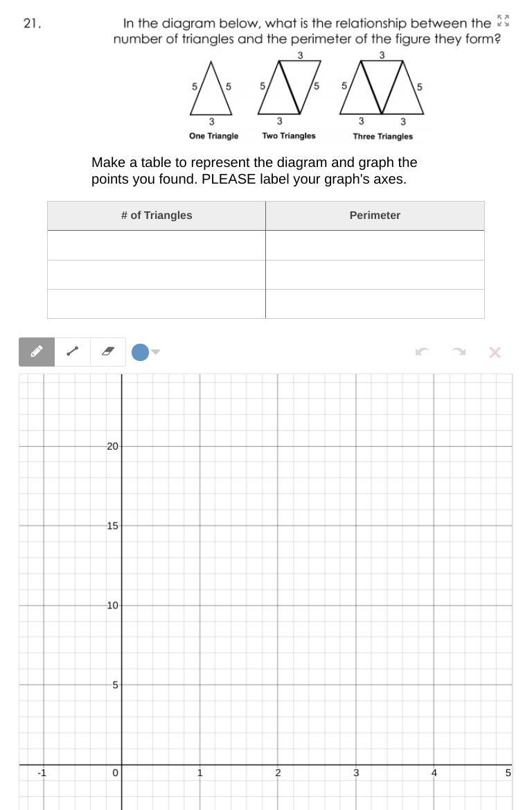Click second row Perimeter cell
Viewport: 532px width, 810px height.
[375, 275]
